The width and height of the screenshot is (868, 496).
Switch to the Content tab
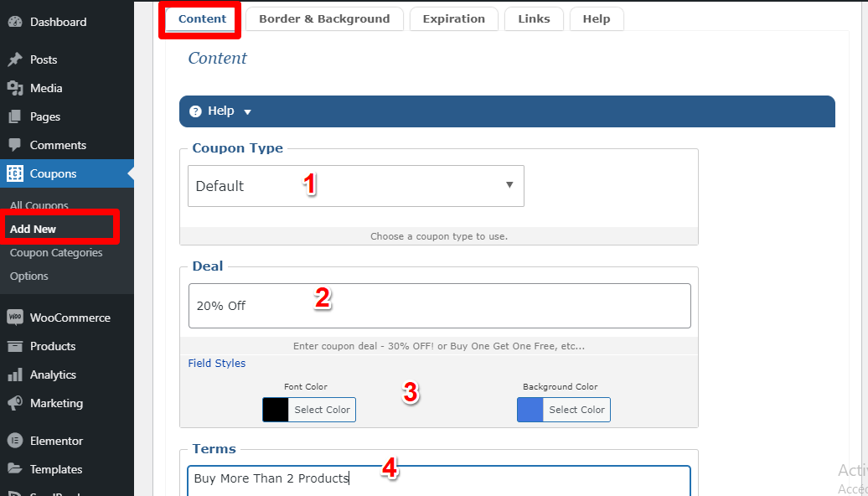click(202, 18)
